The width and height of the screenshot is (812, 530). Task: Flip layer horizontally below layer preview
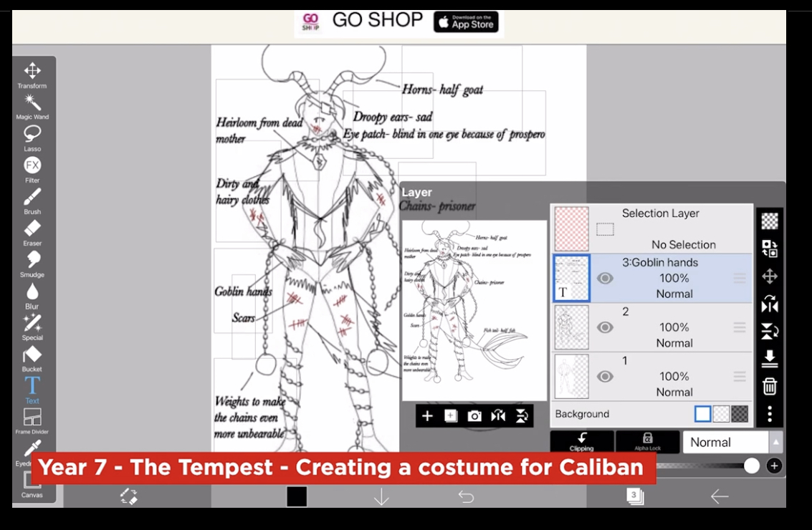tap(498, 416)
